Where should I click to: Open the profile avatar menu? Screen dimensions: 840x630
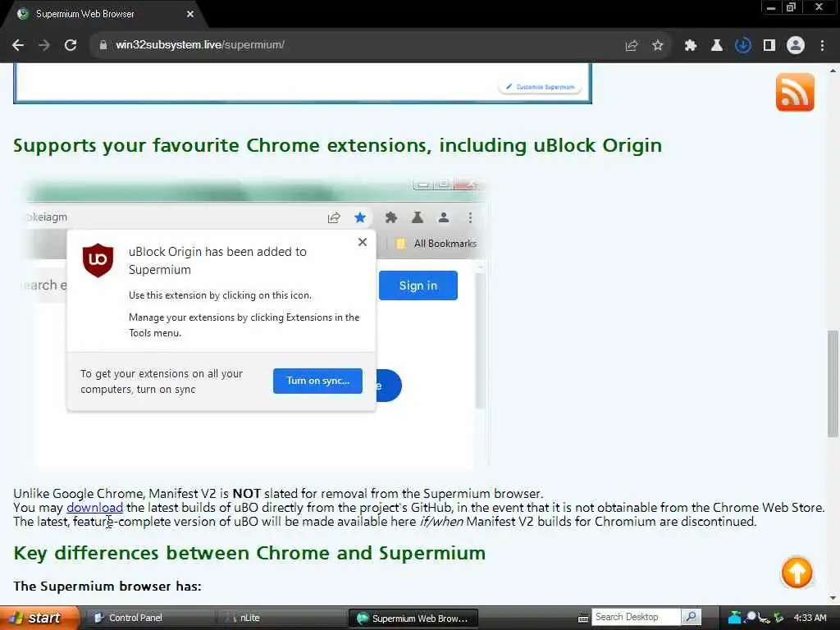point(796,46)
